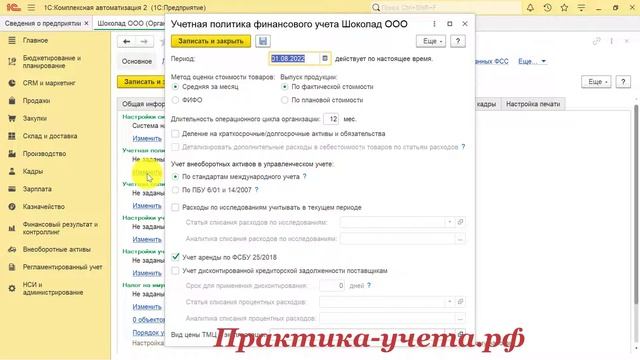Open the Склад и доставка section
Image resolution: width=640 pixels, height=360 pixels.
click(x=49, y=136)
